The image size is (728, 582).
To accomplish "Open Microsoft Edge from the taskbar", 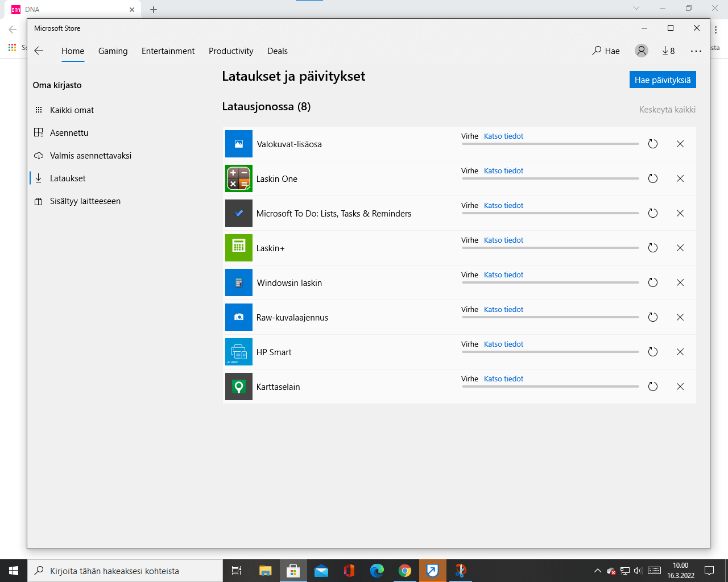I will click(377, 571).
